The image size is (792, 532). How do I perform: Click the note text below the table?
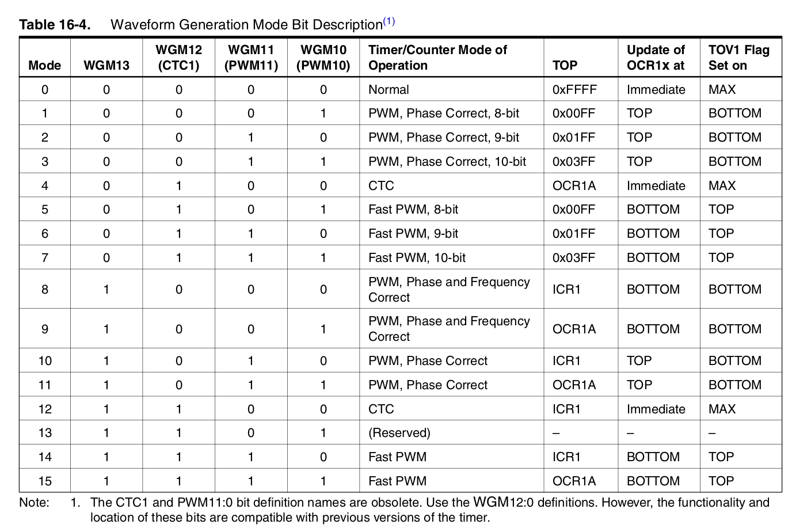click(429, 510)
